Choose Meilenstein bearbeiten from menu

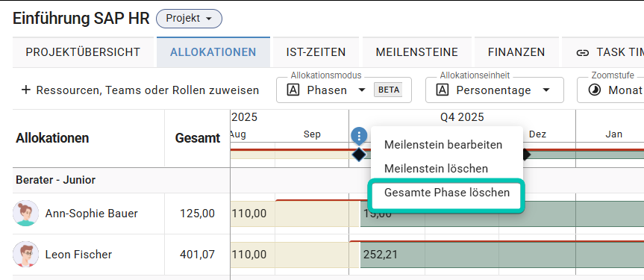pos(443,145)
